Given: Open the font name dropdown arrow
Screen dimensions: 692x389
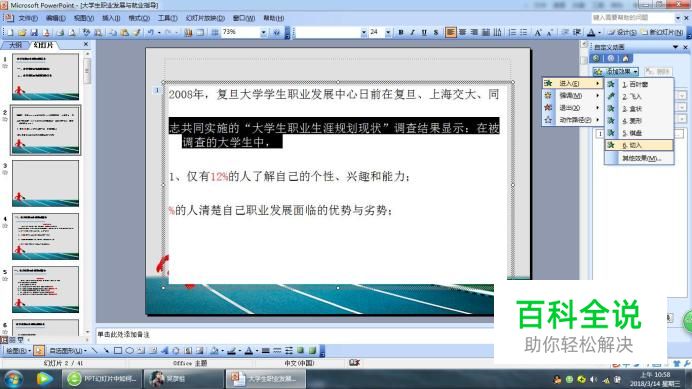Looking at the screenshot, I should (x=364, y=32).
